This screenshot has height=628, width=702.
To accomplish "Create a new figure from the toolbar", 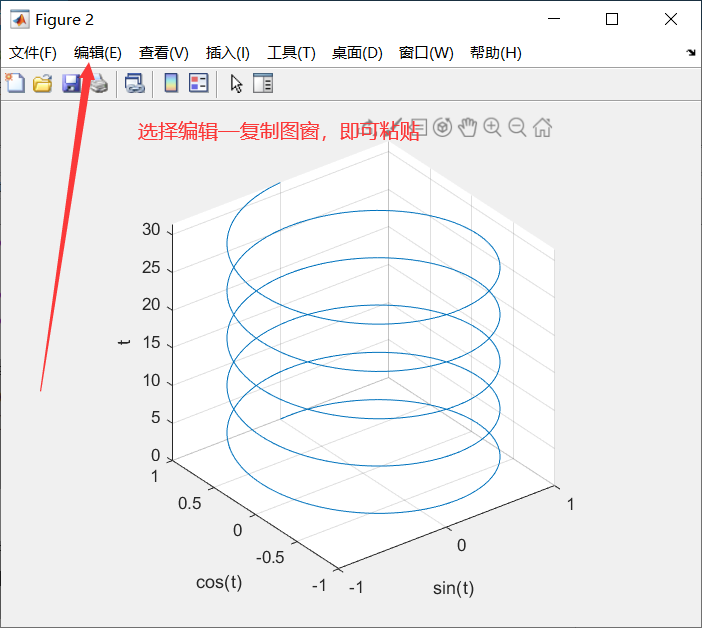I will coord(15,83).
